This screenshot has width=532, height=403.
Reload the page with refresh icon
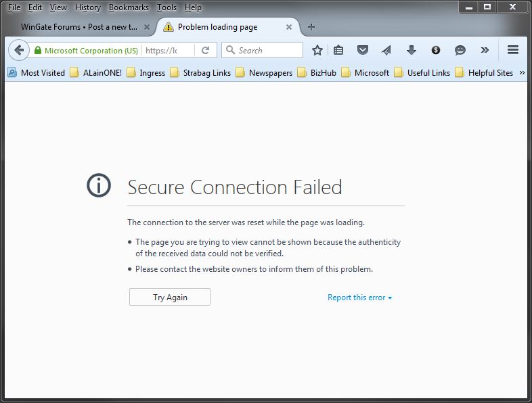pos(205,51)
